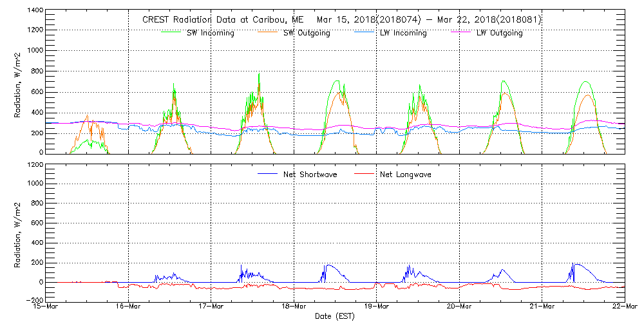Select the 21-Mar date tick label

(542, 307)
